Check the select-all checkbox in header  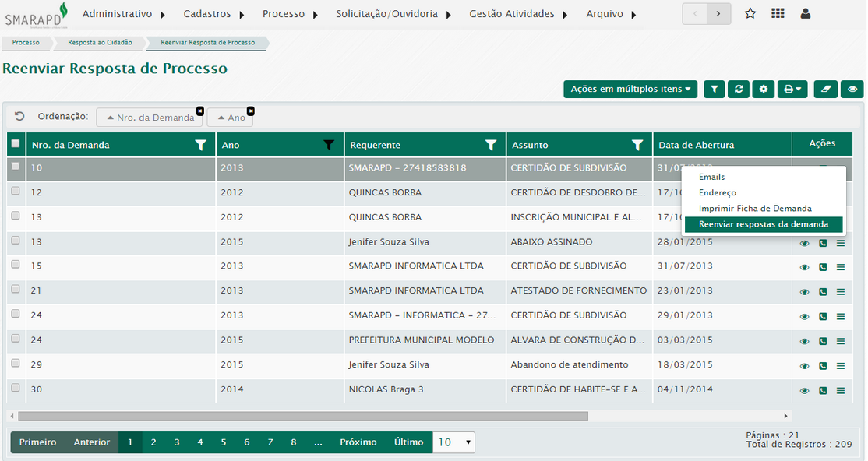(x=15, y=144)
